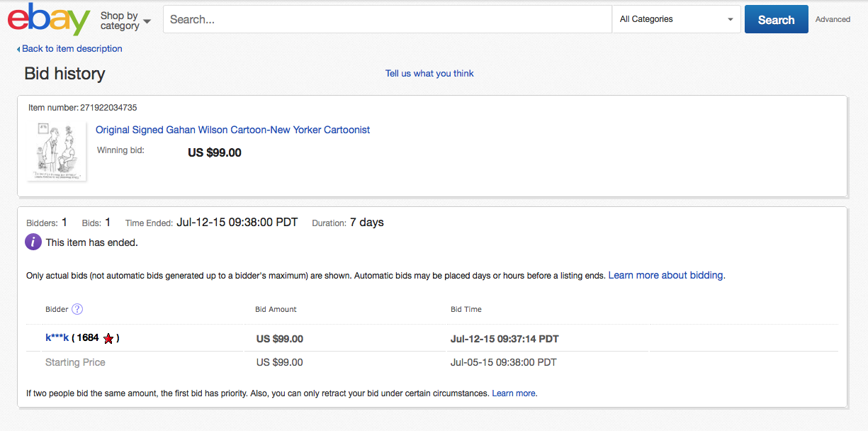Image resolution: width=868 pixels, height=431 pixels.
Task: Open Original Signed Gahan Wilson Cartoon listing link
Action: tap(232, 130)
